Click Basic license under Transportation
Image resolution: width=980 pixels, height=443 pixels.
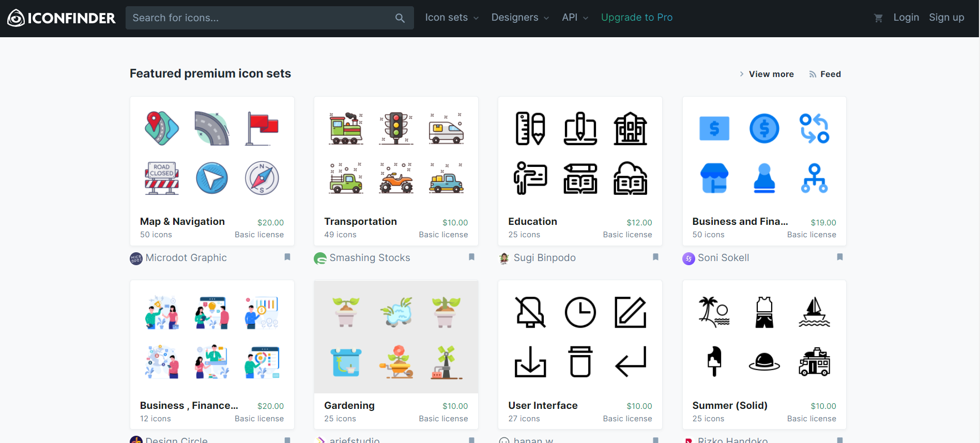click(443, 235)
